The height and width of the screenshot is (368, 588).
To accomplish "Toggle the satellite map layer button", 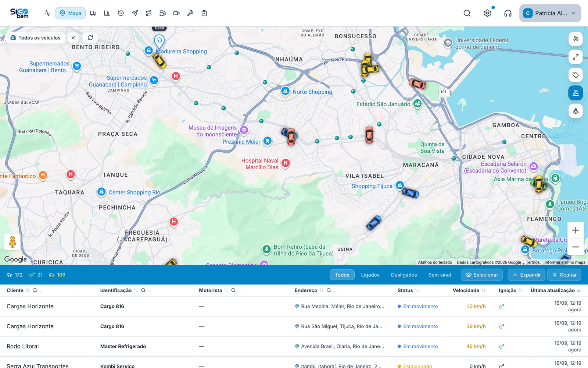I will tap(576, 39).
